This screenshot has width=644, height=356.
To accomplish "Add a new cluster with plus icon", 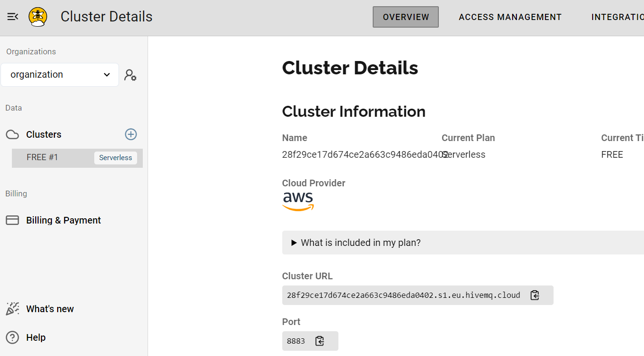I will click(131, 134).
